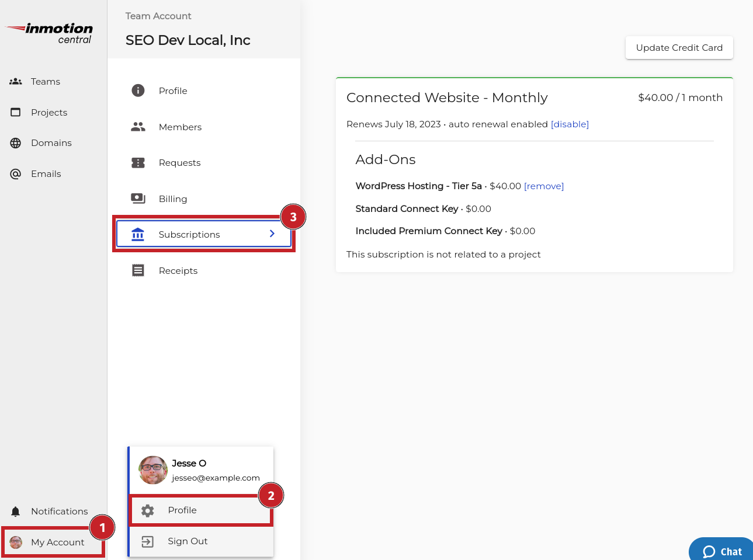Click the Billing payment icon
Viewport: 753px width, 560px height.
[138, 199]
